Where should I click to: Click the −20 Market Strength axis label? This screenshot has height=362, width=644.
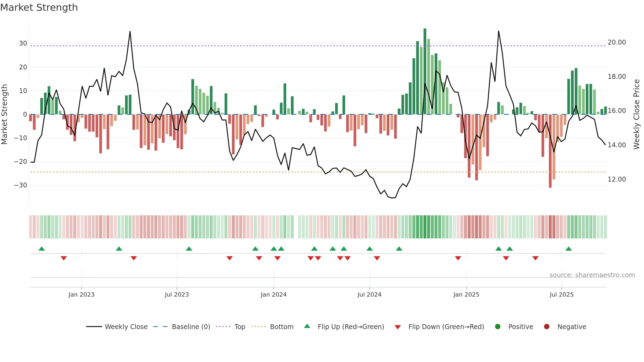[21, 162]
